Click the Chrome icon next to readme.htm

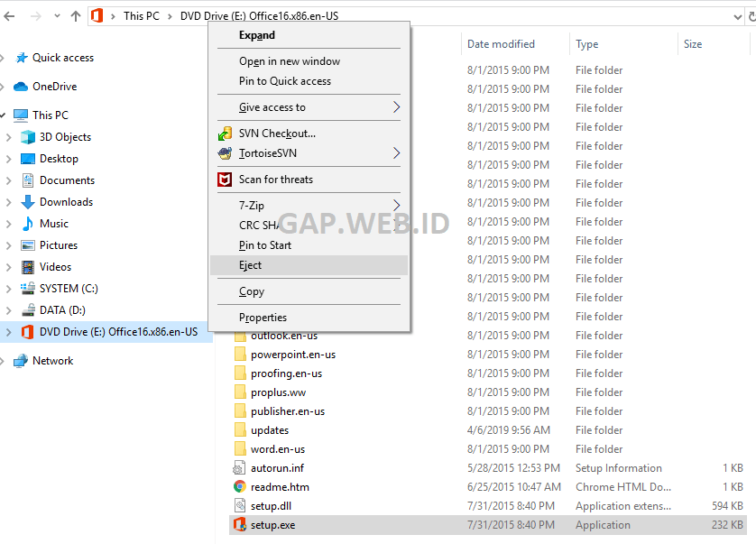[240, 486]
